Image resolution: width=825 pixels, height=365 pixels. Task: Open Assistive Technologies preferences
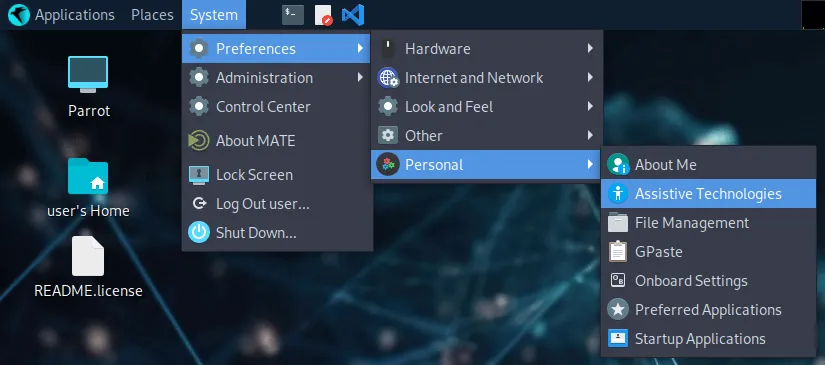(x=708, y=194)
